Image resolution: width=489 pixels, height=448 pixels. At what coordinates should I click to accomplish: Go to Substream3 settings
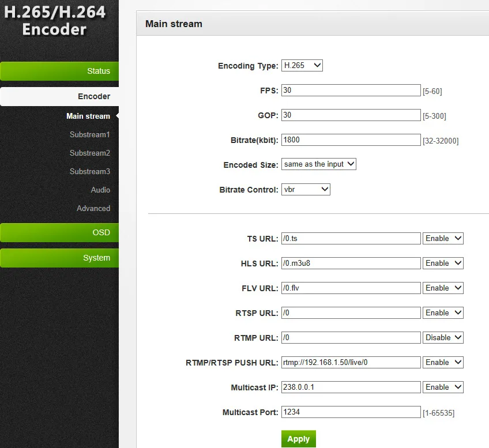(90, 171)
